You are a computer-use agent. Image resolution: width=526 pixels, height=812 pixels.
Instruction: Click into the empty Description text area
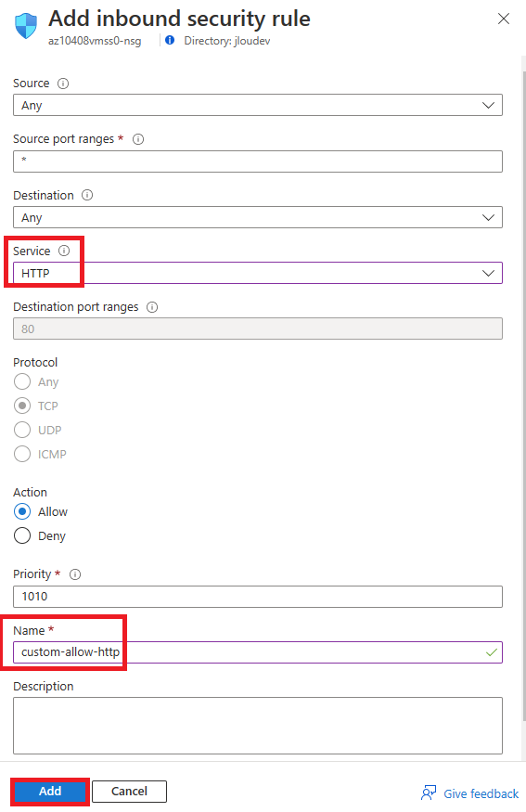pos(258,726)
